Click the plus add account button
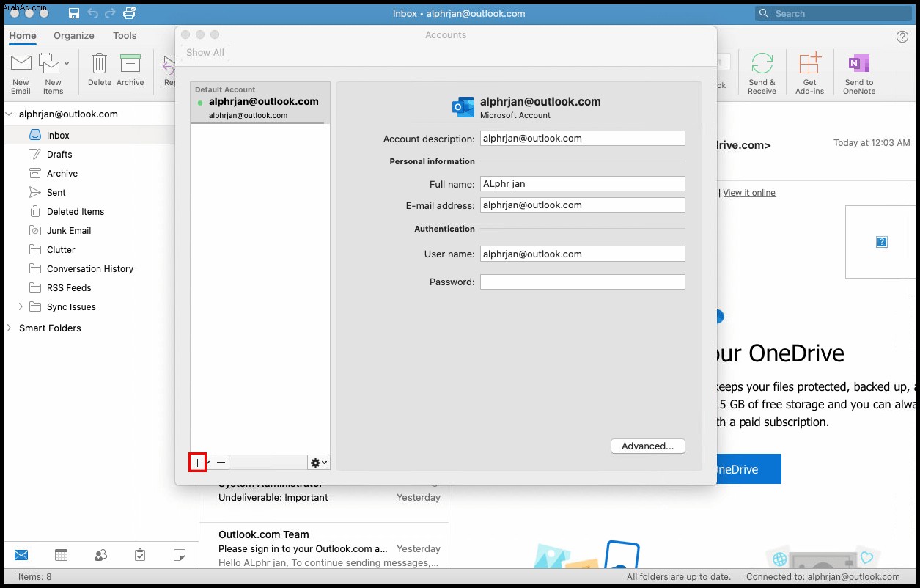This screenshot has width=920, height=588. click(x=197, y=463)
